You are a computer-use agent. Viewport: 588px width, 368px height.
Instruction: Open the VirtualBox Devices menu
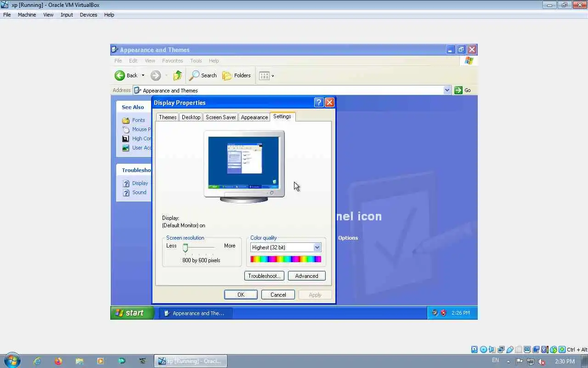(x=88, y=15)
